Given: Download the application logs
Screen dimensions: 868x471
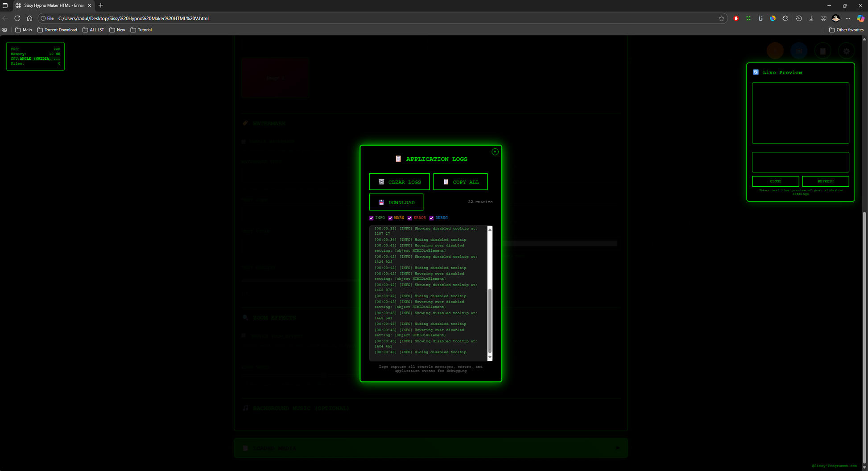Looking at the screenshot, I should [x=396, y=202].
